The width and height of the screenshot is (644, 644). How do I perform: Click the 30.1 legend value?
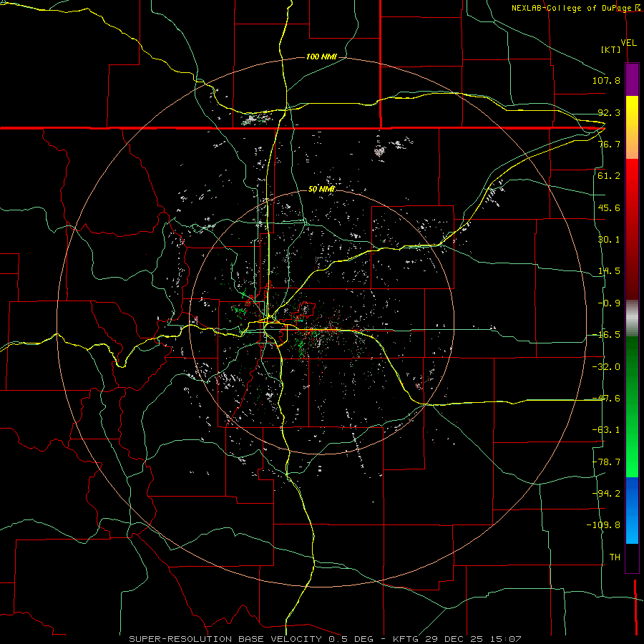[609, 240]
